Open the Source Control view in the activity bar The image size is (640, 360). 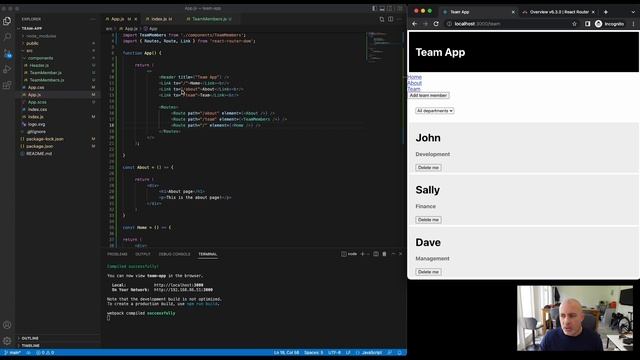[7, 53]
